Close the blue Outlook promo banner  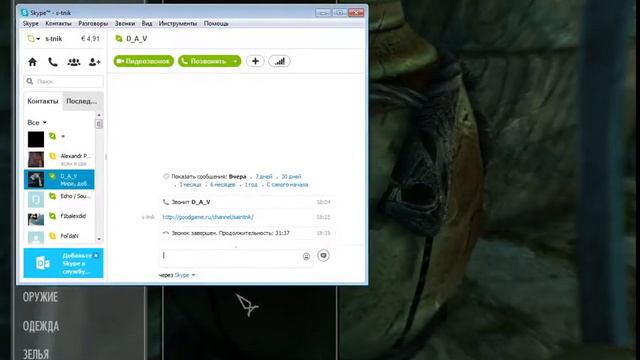click(96, 256)
